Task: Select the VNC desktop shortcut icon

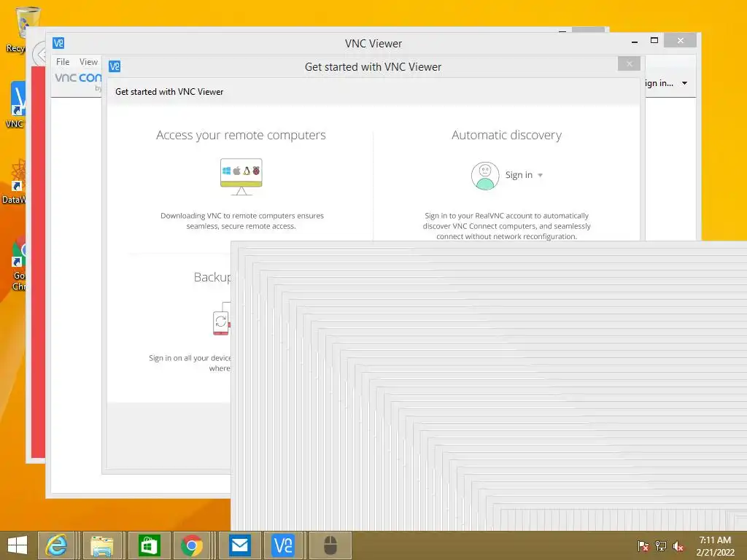Action: (x=15, y=105)
